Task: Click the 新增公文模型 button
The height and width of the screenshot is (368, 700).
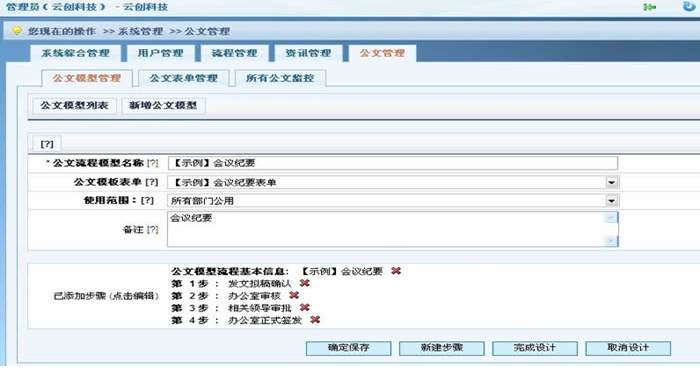Action: 163,106
